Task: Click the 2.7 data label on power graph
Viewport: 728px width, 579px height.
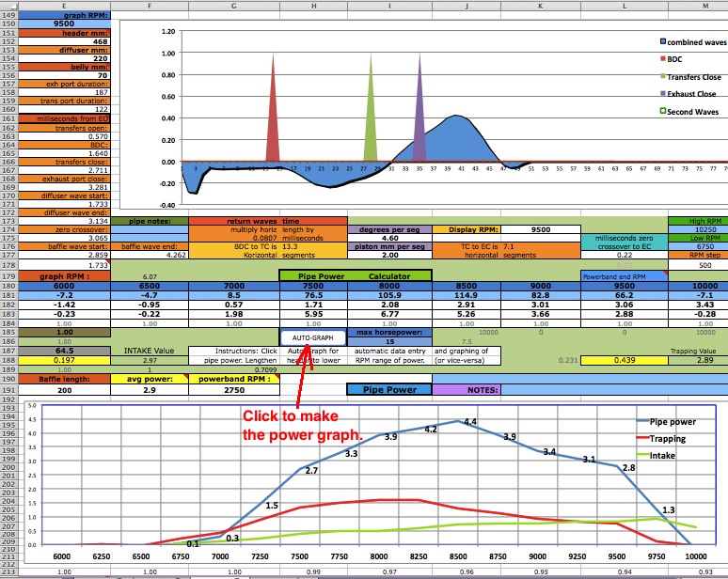Action: pyautogui.click(x=311, y=470)
